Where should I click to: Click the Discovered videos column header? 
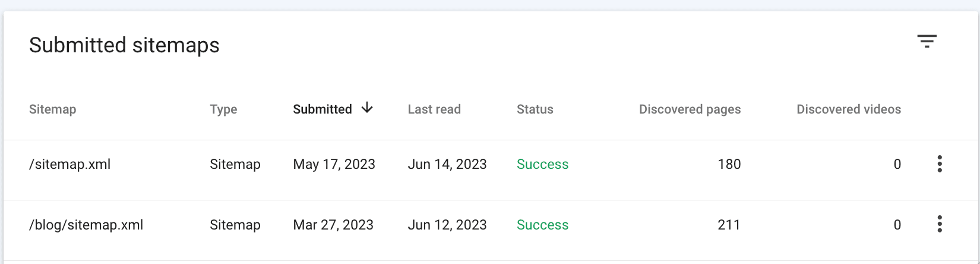[x=849, y=109]
